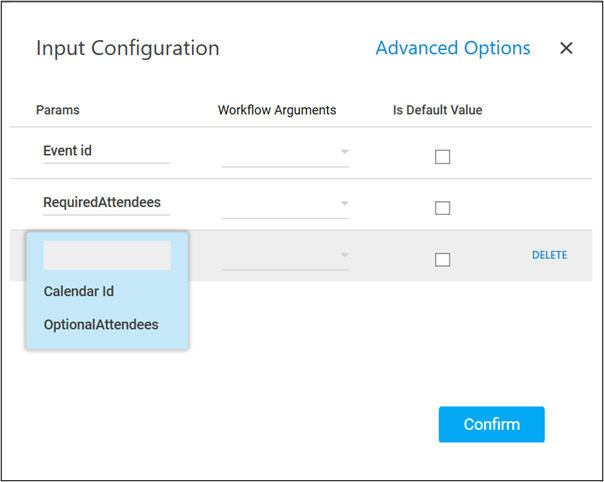
Task: Click the Params column header
Action: point(58,110)
